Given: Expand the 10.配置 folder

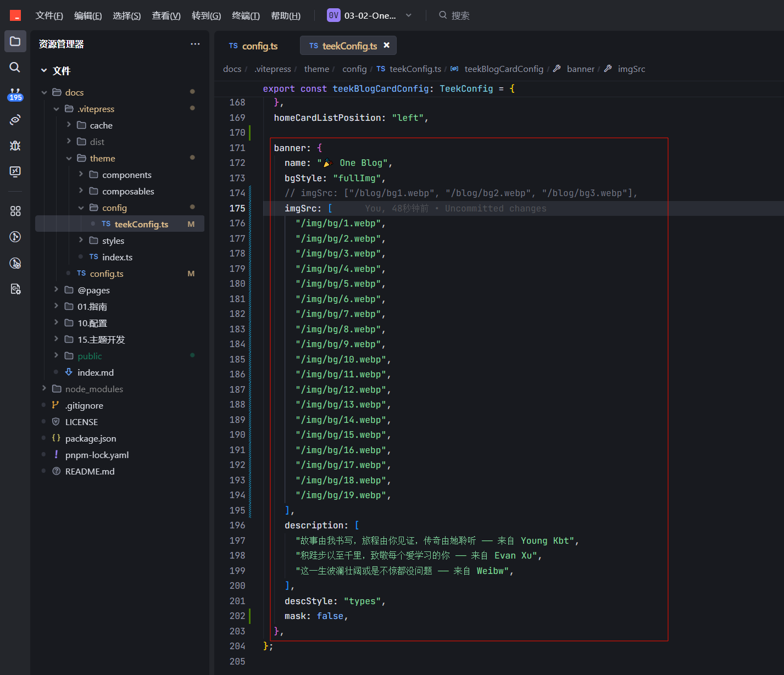Looking at the screenshot, I should 56,323.
